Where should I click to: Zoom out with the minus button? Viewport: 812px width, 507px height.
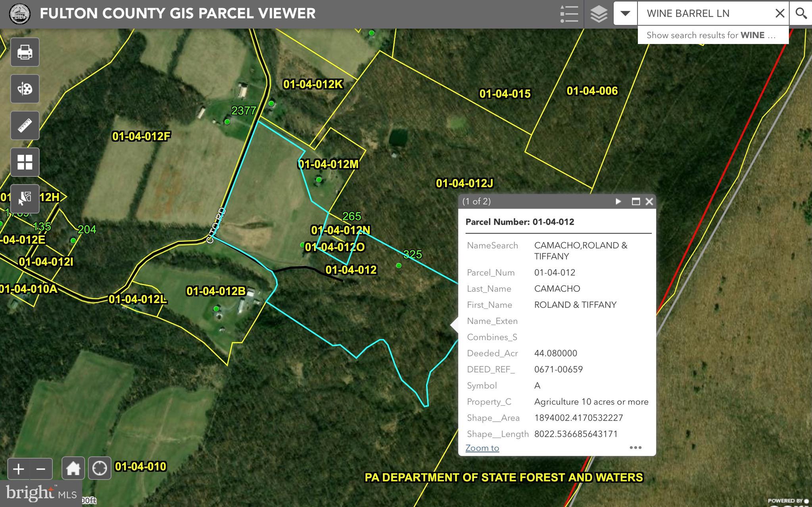(41, 469)
